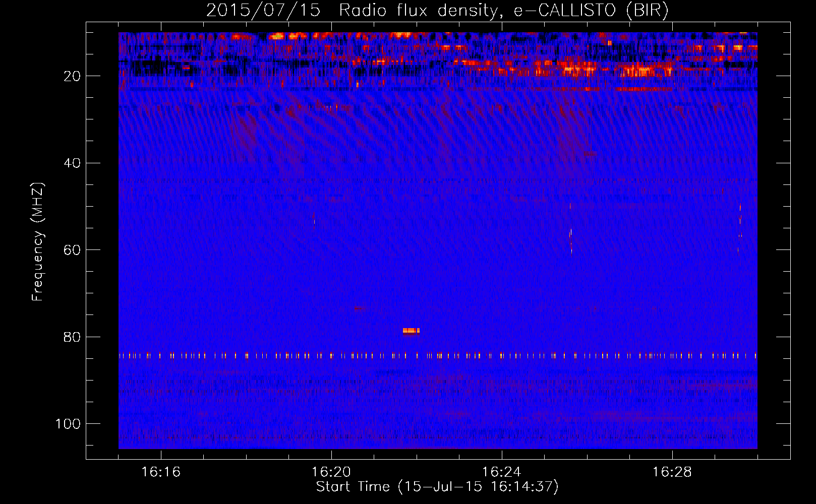
Task: Click the 16:20 time tick label
Action: point(331,472)
